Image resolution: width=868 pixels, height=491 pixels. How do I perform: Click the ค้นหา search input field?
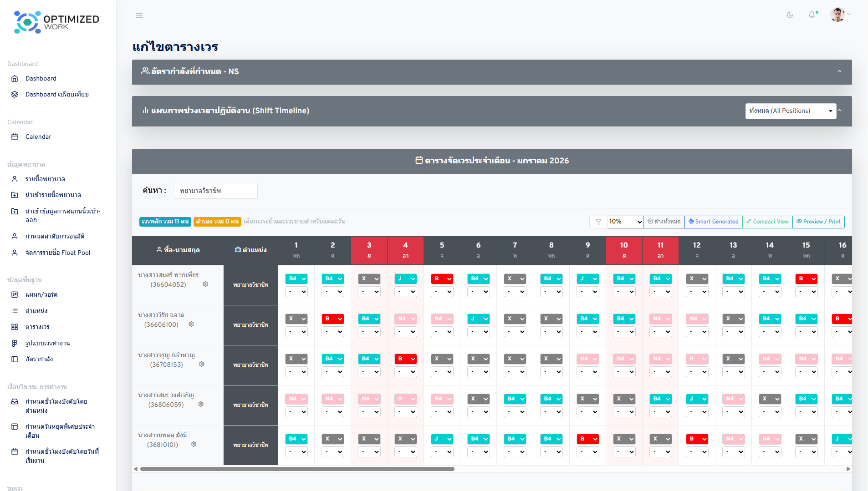tap(215, 191)
